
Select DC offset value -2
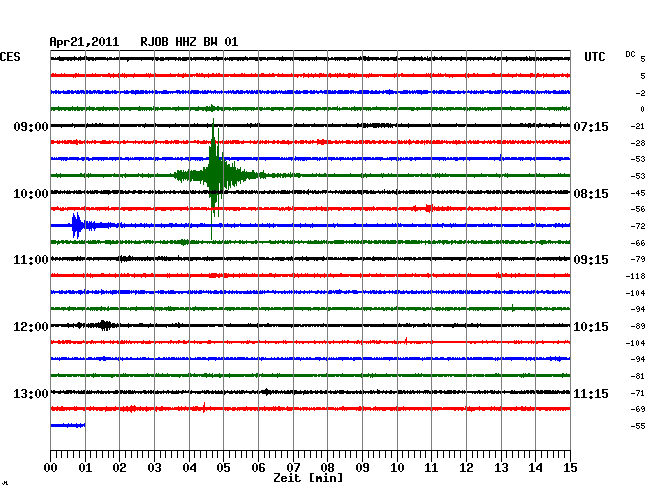pos(640,93)
